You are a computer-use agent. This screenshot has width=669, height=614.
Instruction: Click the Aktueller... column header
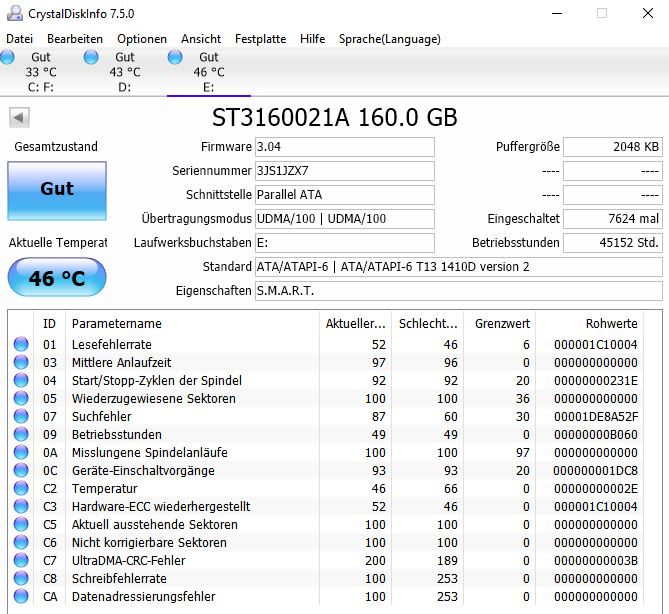pos(355,323)
